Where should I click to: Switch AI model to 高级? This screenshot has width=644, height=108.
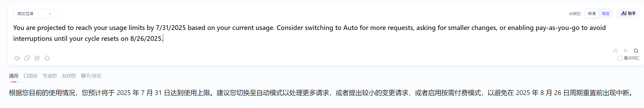[x=606, y=14]
